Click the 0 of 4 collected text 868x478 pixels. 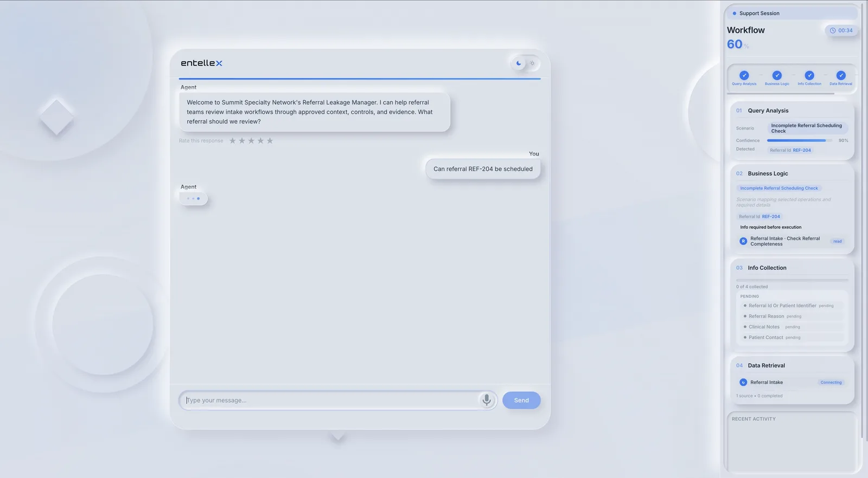752,287
